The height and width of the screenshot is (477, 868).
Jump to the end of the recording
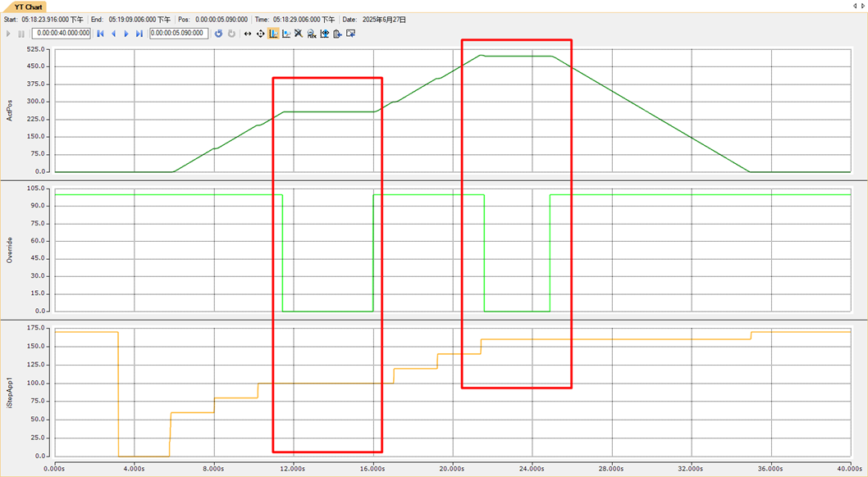click(x=139, y=34)
